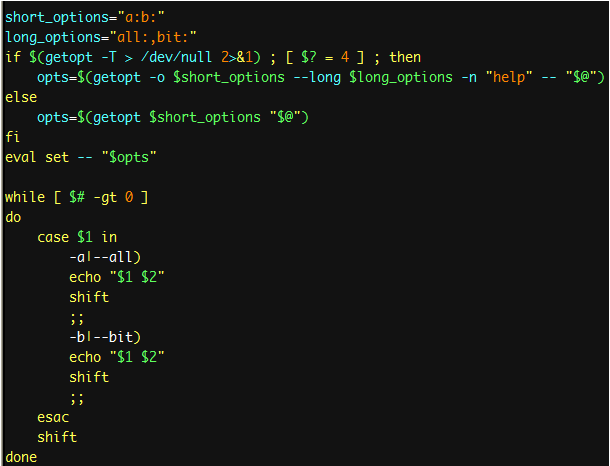Click the -a|--all) case pattern
This screenshot has height=466, width=610.
click(105, 257)
